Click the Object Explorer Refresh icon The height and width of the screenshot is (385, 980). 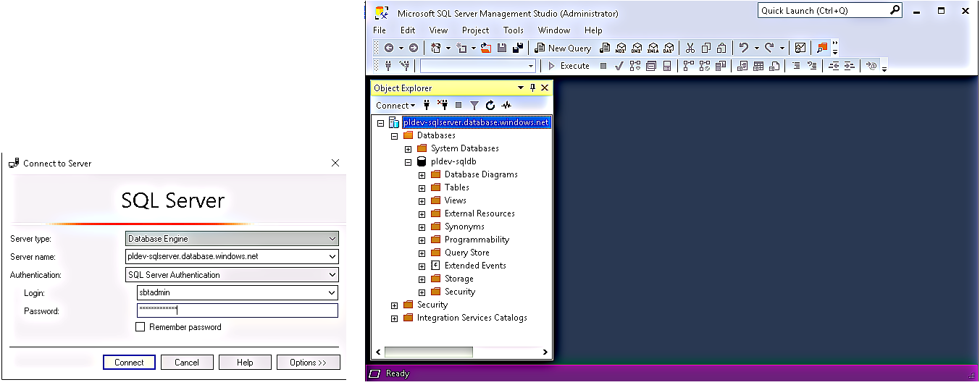click(490, 105)
